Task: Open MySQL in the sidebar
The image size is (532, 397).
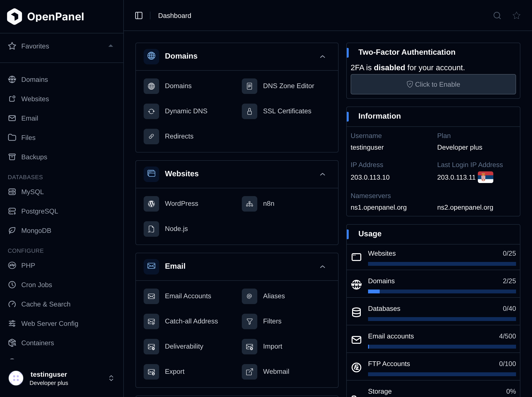Action: 62,192
